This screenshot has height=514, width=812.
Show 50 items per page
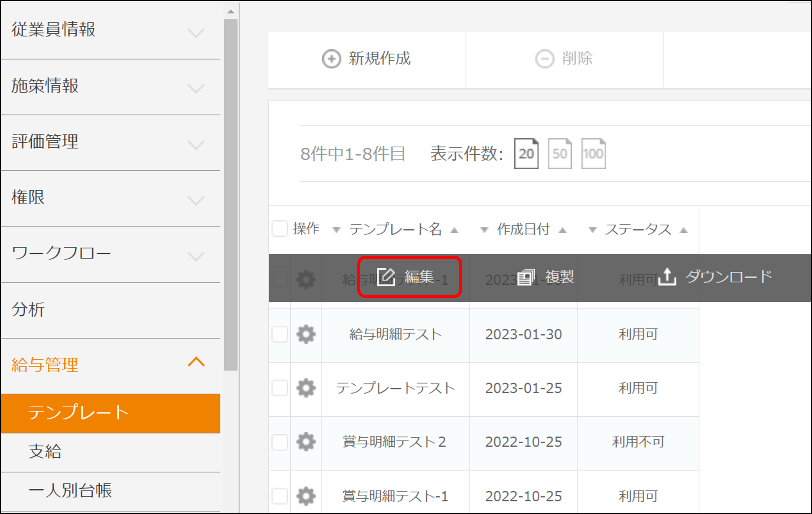[560, 154]
